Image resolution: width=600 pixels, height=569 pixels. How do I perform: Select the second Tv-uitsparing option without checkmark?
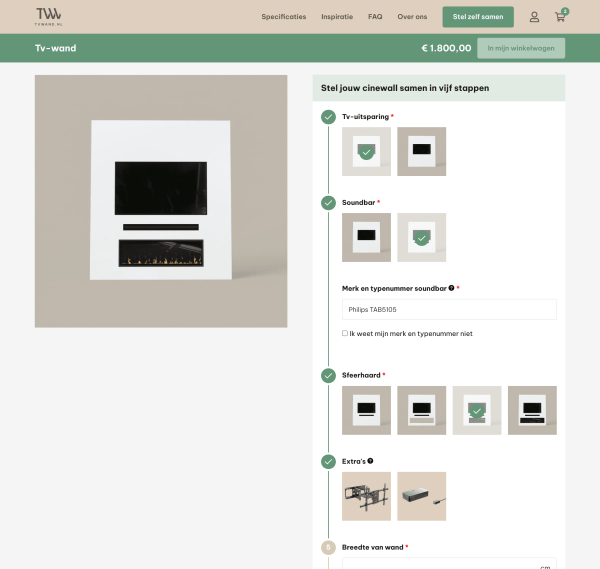(x=422, y=152)
